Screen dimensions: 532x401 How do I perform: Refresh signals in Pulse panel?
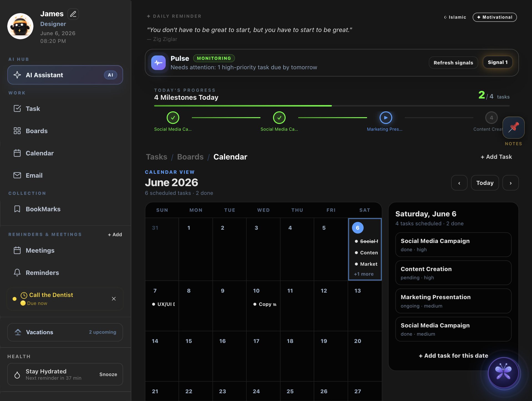[453, 63]
